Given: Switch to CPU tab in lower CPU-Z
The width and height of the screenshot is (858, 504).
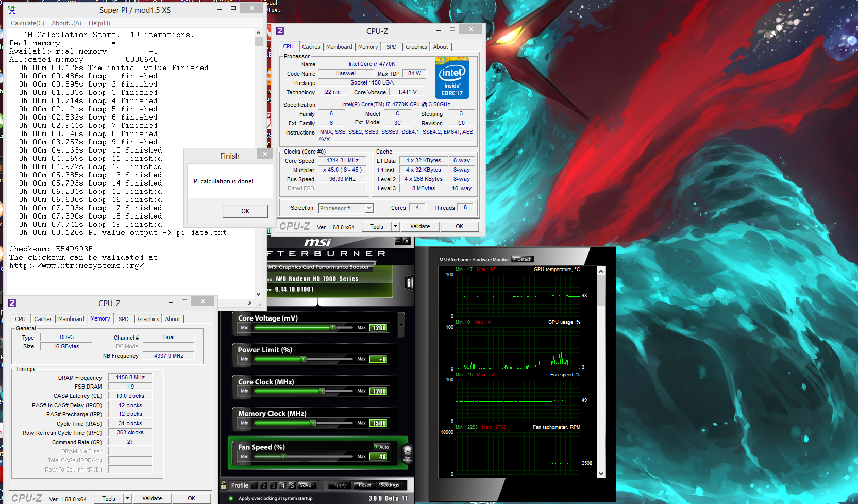Looking at the screenshot, I should click(x=21, y=319).
